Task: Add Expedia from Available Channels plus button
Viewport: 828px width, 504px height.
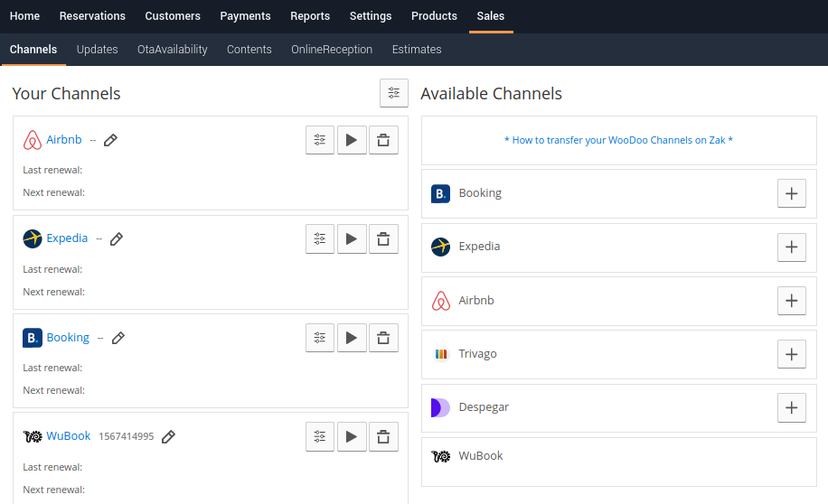Action: point(792,247)
